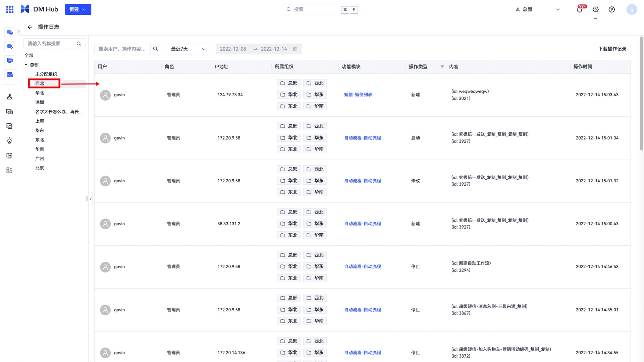Click the calendar icon in date range
The width and height of the screenshot is (644, 362).
(295, 49)
